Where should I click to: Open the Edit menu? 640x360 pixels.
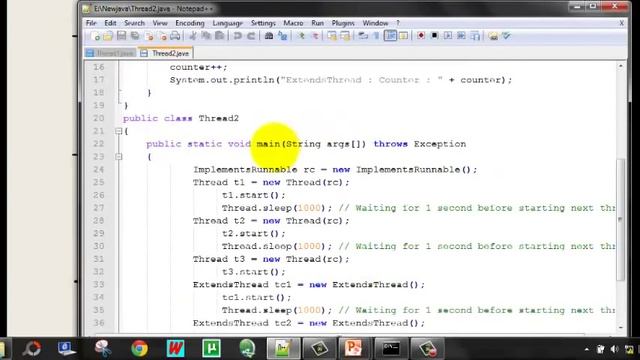pos(110,23)
